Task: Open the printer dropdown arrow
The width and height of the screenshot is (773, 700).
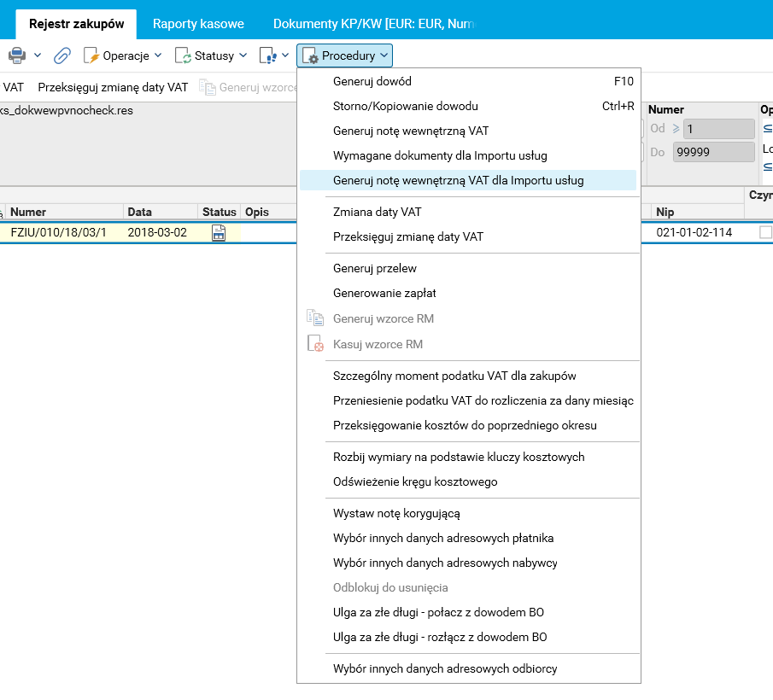Action: coord(38,55)
